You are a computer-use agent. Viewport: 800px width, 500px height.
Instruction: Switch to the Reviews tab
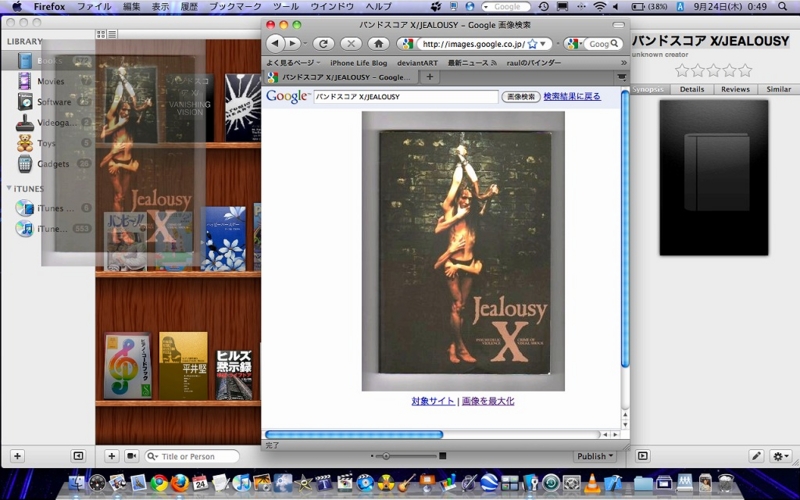pyautogui.click(x=735, y=89)
